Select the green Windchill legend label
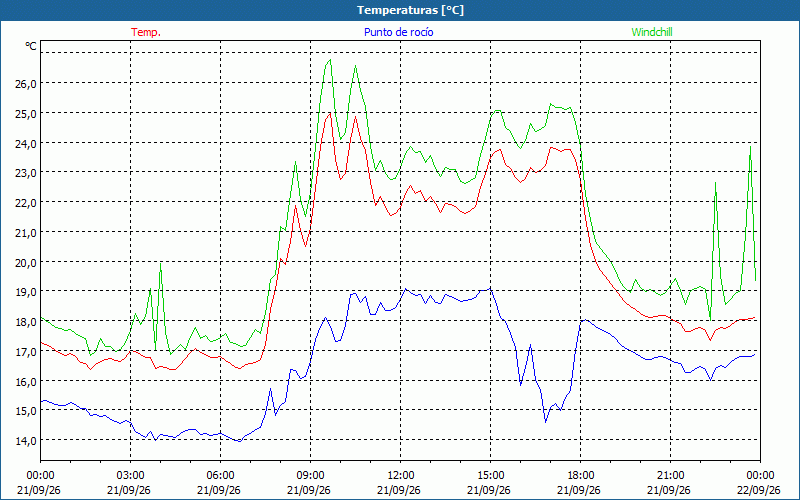This screenshot has width=800, height=500. [652, 32]
